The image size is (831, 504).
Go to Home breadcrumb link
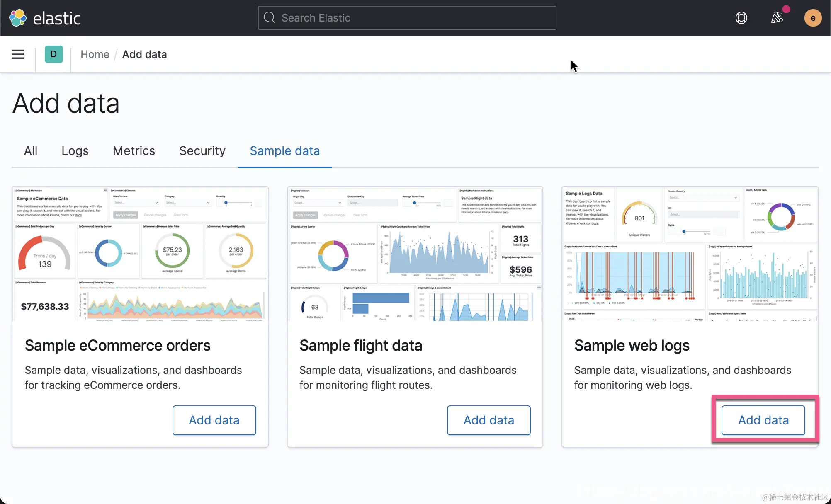coord(95,54)
